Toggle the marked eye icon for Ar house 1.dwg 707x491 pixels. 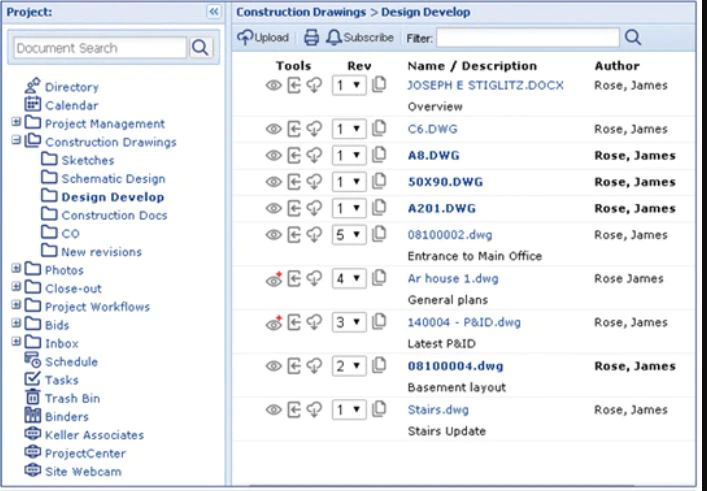coord(274,280)
